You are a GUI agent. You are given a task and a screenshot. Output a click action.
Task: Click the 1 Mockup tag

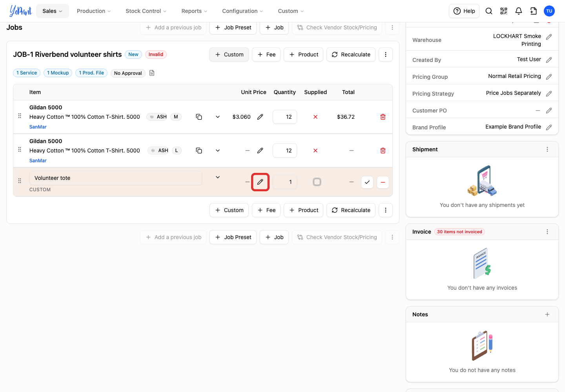[58, 73]
